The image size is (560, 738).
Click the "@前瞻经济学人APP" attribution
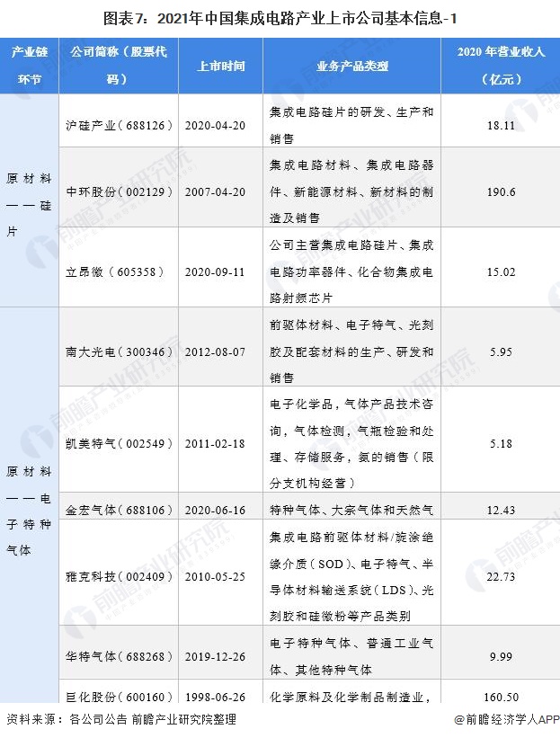click(x=506, y=719)
